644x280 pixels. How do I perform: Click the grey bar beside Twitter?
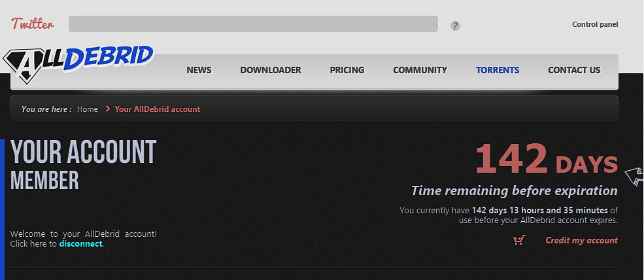253,24
